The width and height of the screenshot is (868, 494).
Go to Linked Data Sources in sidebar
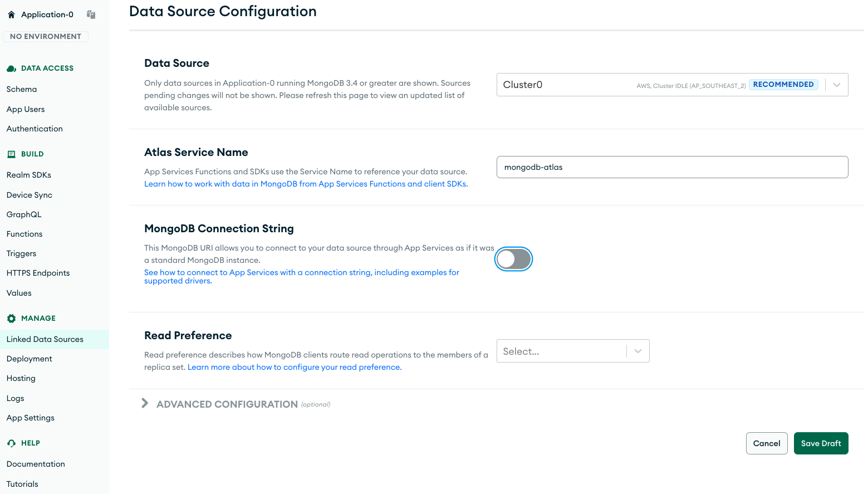tap(45, 339)
